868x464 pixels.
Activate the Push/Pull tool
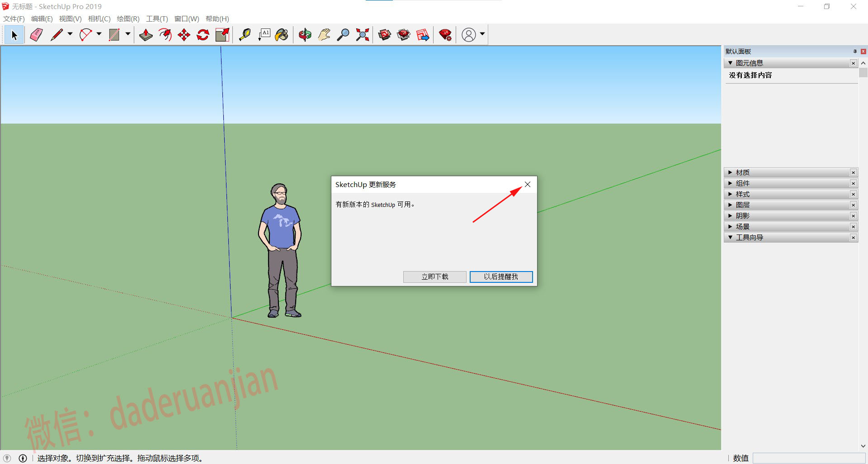(146, 35)
